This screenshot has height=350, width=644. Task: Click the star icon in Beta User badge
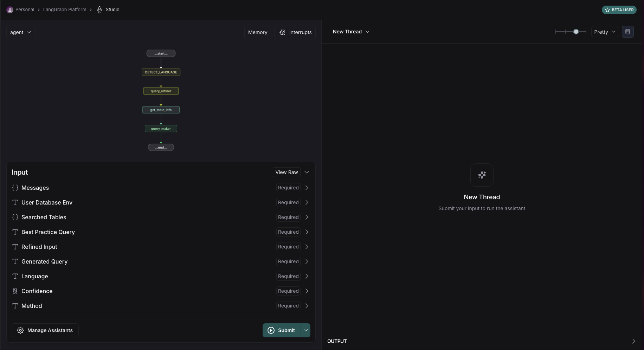pos(607,10)
